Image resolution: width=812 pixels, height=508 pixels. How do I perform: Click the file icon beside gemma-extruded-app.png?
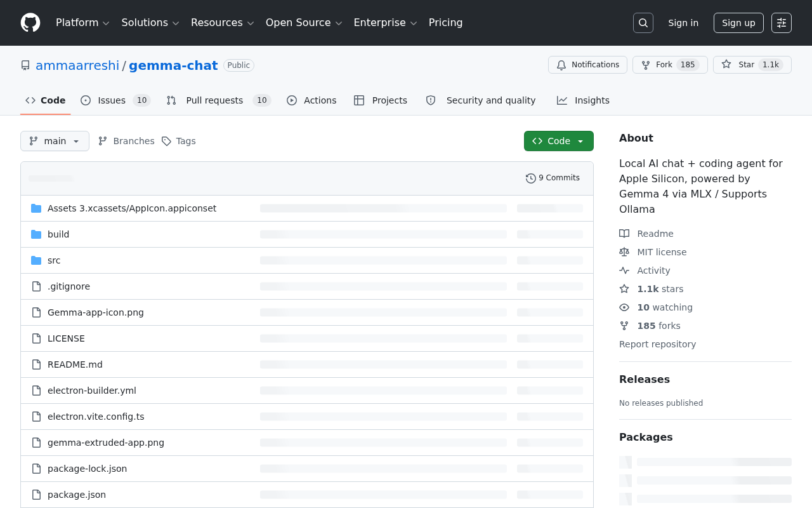36,443
